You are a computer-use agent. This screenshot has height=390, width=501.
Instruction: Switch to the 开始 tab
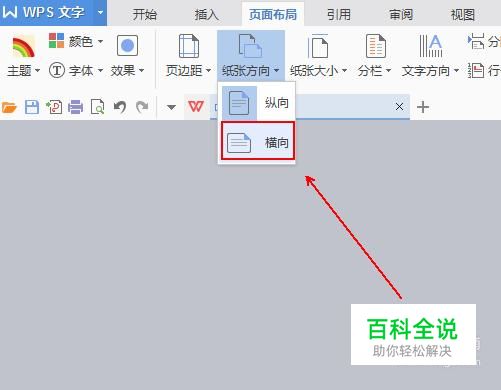click(x=145, y=14)
